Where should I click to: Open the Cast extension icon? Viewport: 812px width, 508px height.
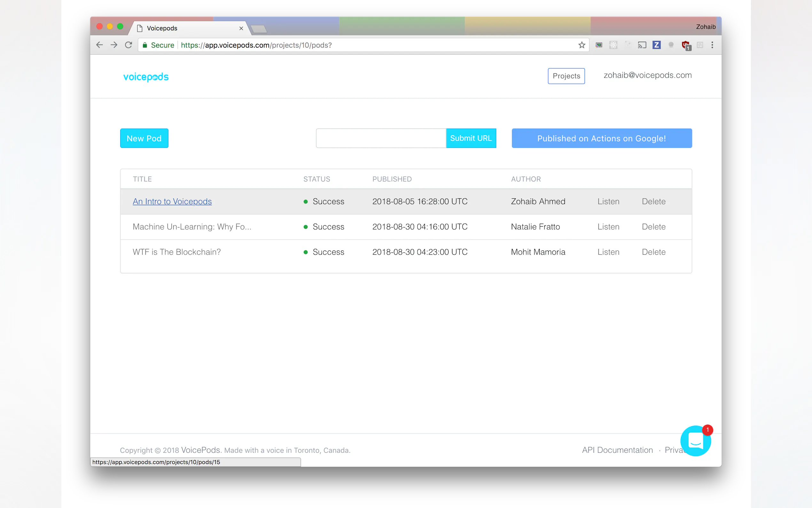pos(642,45)
